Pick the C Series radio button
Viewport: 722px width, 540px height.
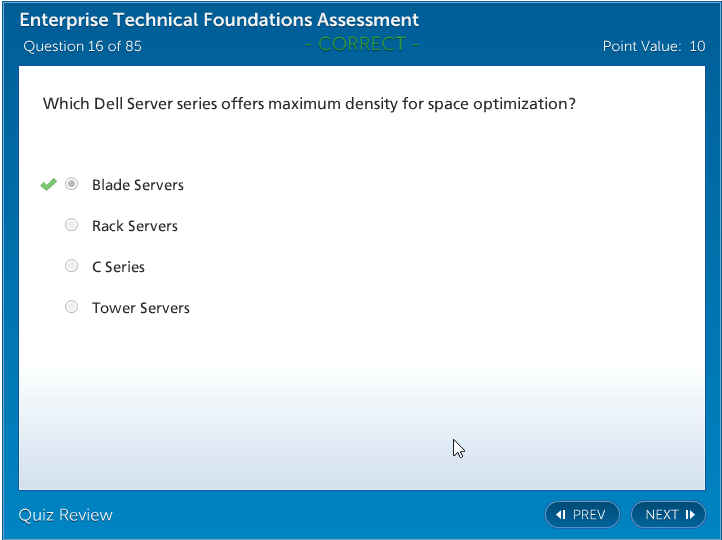[x=72, y=267]
